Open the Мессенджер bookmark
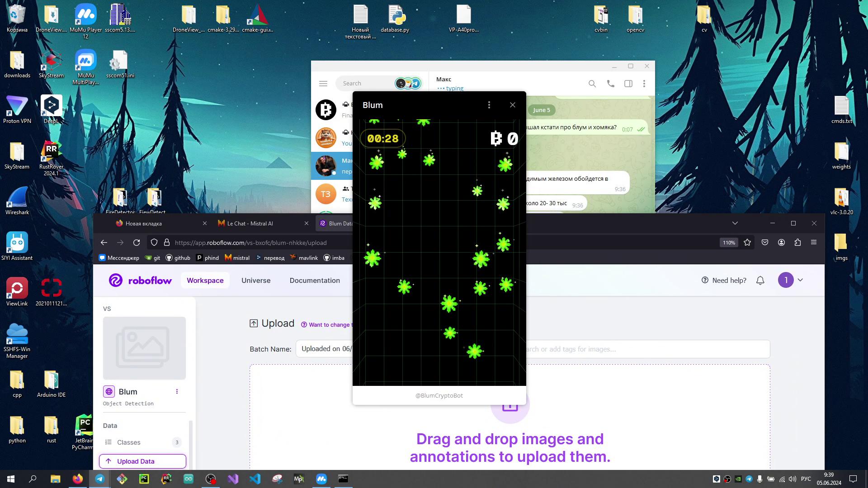This screenshot has height=488, width=868. pyautogui.click(x=119, y=258)
